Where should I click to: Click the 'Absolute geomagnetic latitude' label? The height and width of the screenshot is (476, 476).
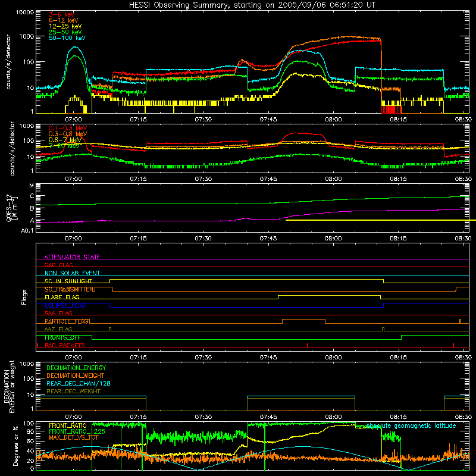point(411,426)
